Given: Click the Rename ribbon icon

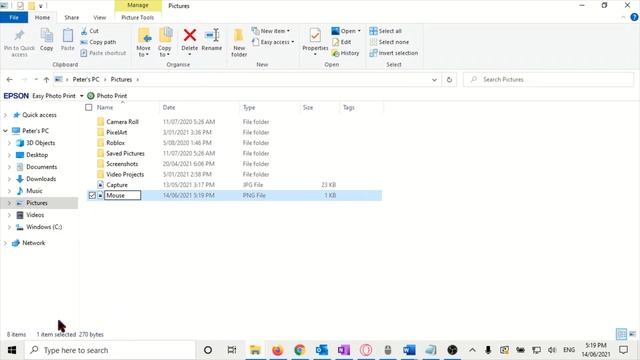Looking at the screenshot, I should pyautogui.click(x=212, y=36).
